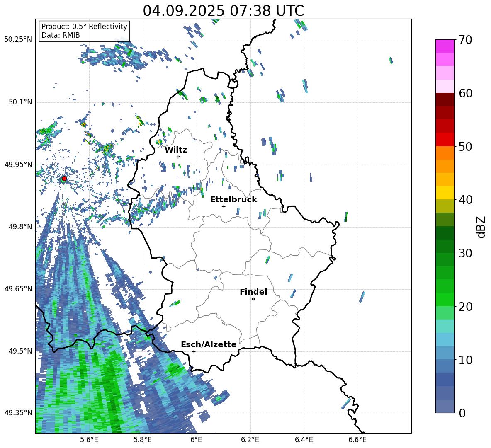Click the yellow colorbar segment above 40

pos(445,193)
